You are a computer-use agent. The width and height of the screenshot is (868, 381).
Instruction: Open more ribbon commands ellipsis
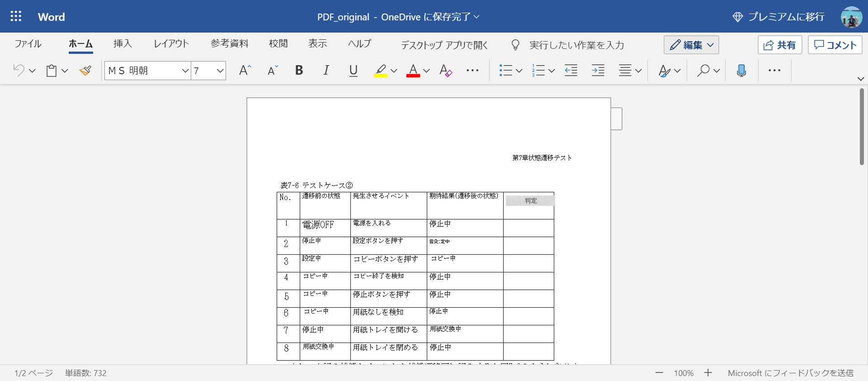point(774,70)
